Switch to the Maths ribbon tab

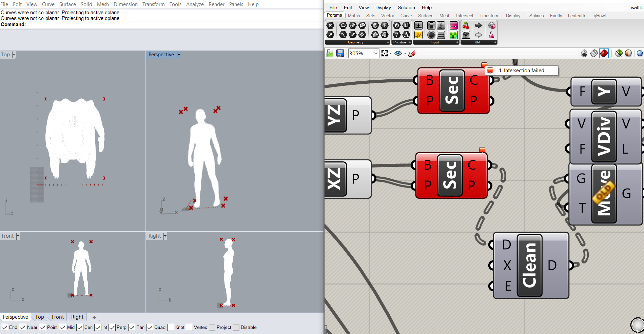(354, 16)
